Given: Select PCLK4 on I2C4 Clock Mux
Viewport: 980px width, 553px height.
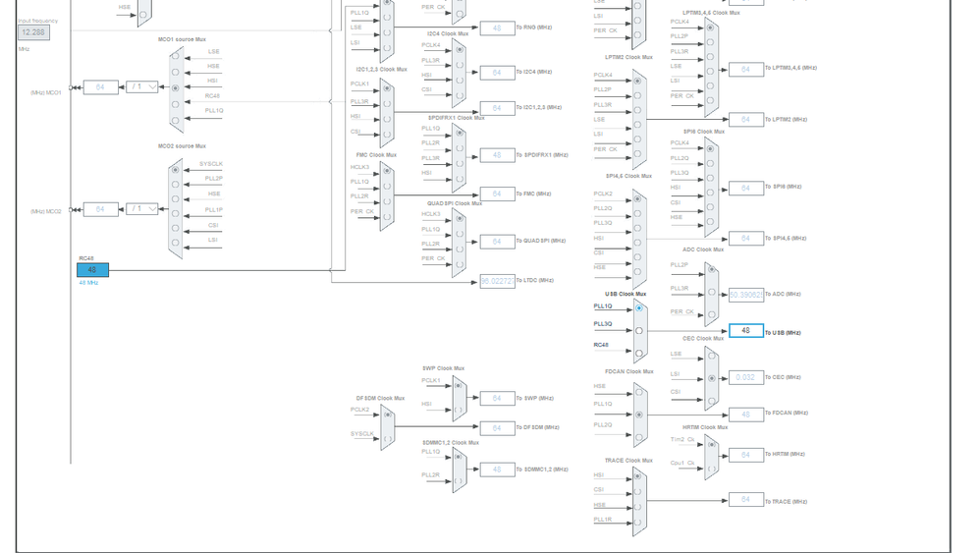Looking at the screenshot, I should pos(459,49).
